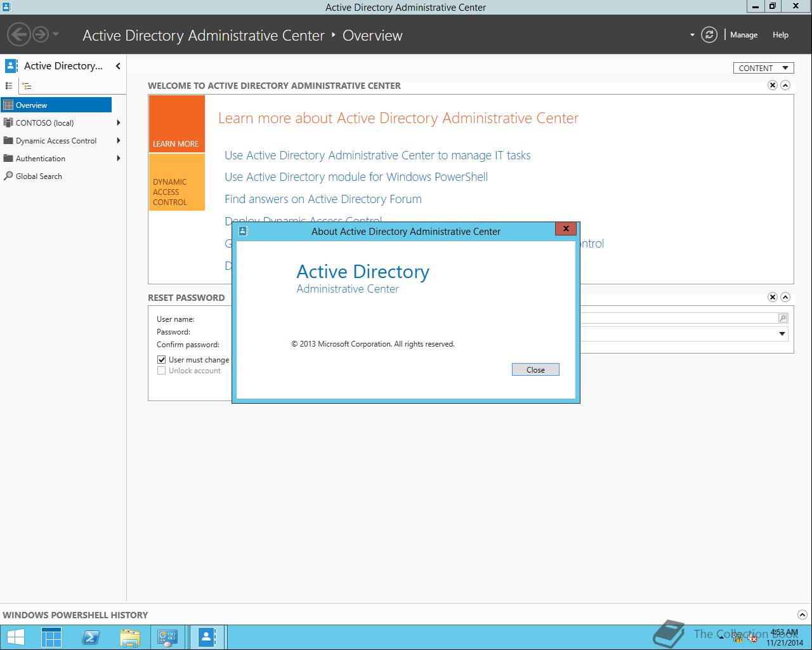The height and width of the screenshot is (650, 812).
Task: Select Overview in navigation pane
Action: click(x=56, y=105)
